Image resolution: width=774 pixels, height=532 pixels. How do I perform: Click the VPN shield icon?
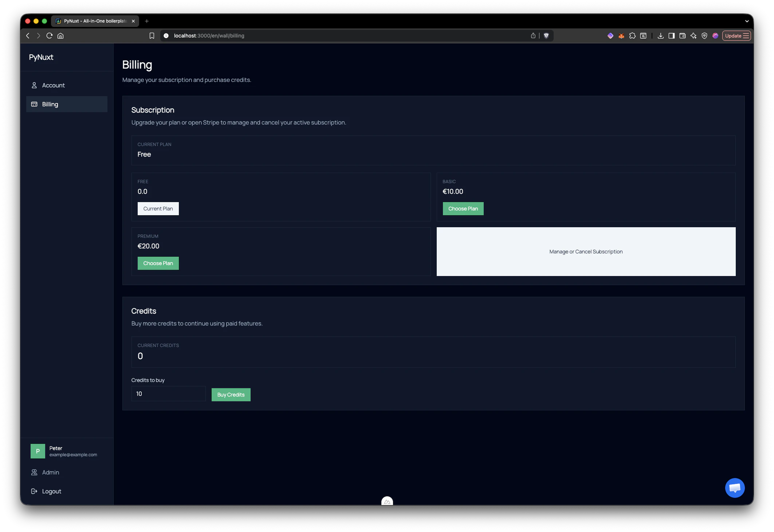coord(704,36)
